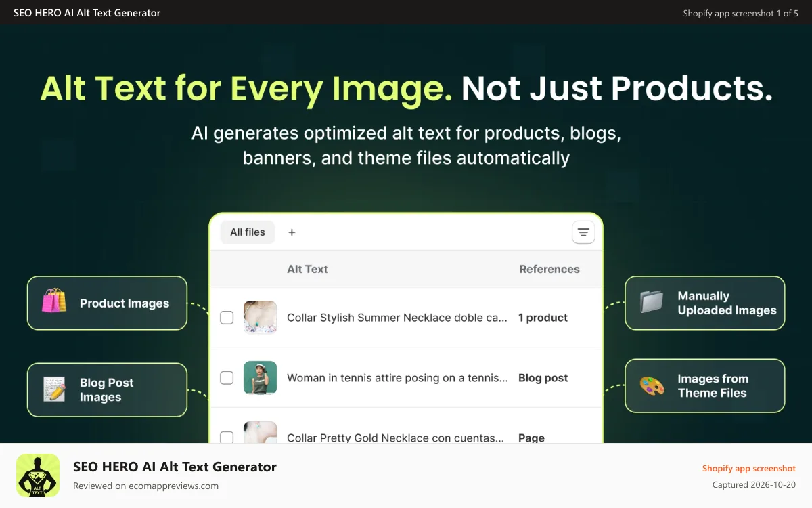Viewport: 812px width, 508px height.
Task: Click Shopify app screenshot 1 of 5 text
Action: [741, 13]
